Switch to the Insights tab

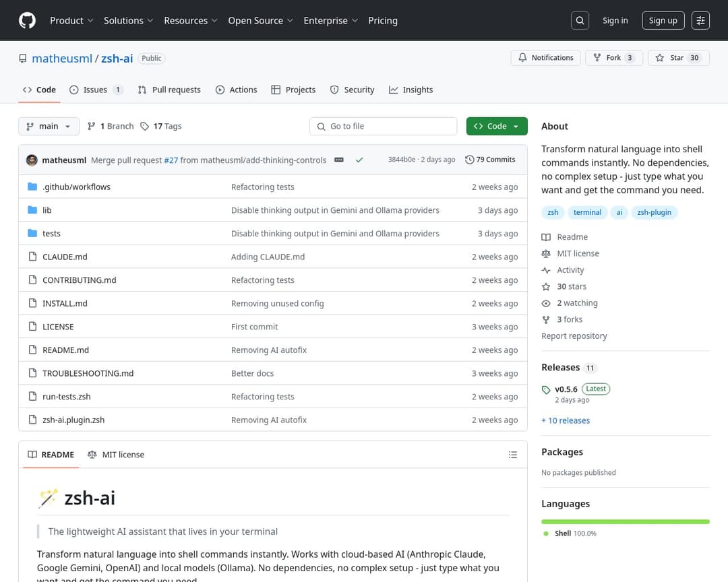pos(411,90)
